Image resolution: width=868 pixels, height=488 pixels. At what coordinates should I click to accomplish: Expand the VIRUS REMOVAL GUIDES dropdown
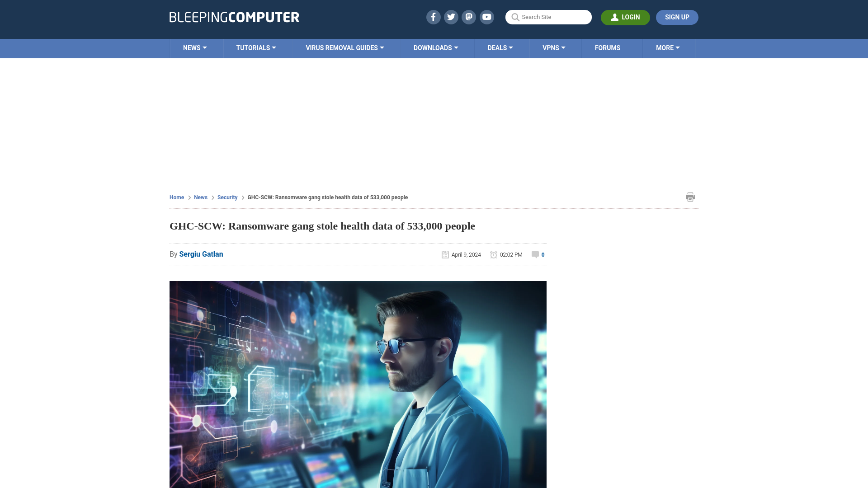click(344, 48)
